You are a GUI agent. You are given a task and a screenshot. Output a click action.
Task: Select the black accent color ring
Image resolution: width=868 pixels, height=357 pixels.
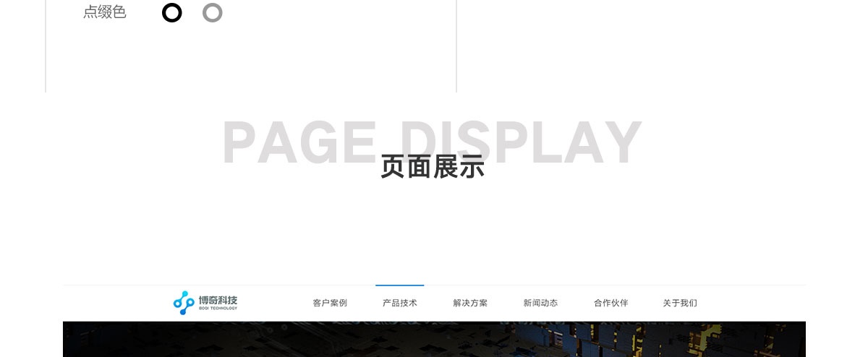(x=172, y=12)
